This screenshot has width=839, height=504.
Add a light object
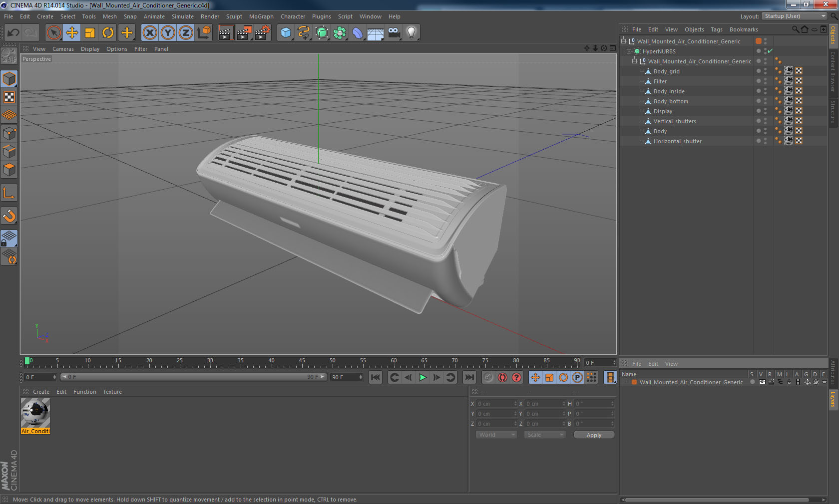tap(411, 33)
